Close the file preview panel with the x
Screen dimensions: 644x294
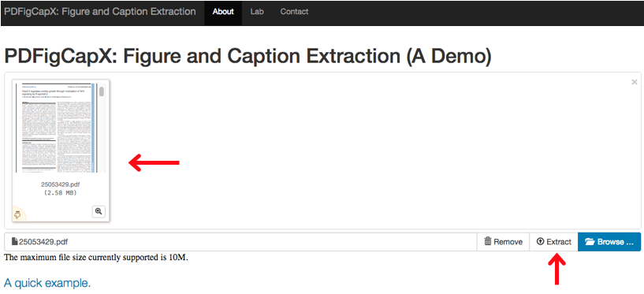634,82
